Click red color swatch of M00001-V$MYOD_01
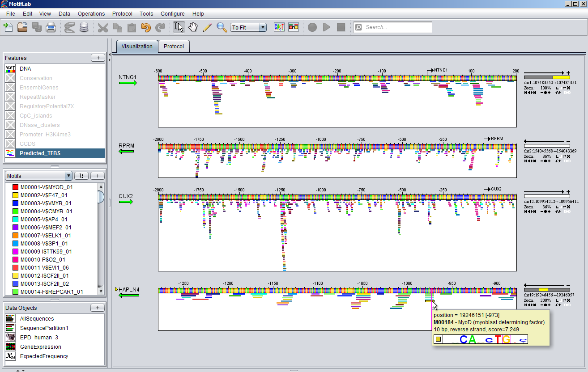588x372 pixels. 15,187
